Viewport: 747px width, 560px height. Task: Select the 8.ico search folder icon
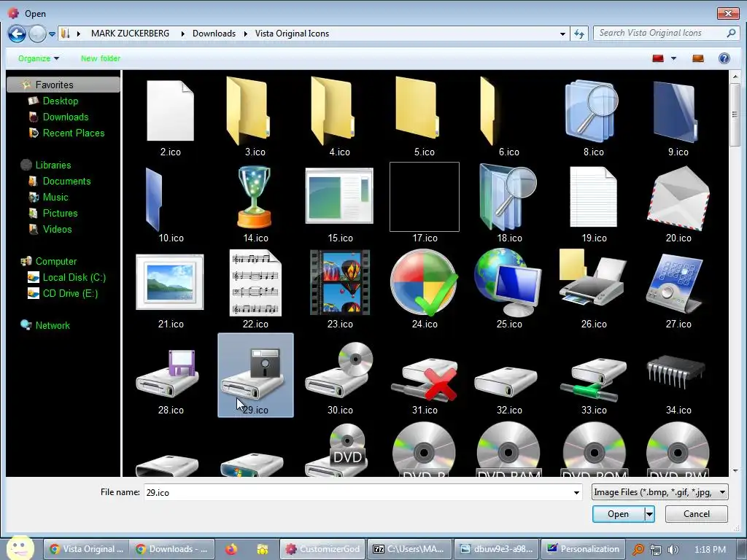click(x=592, y=111)
